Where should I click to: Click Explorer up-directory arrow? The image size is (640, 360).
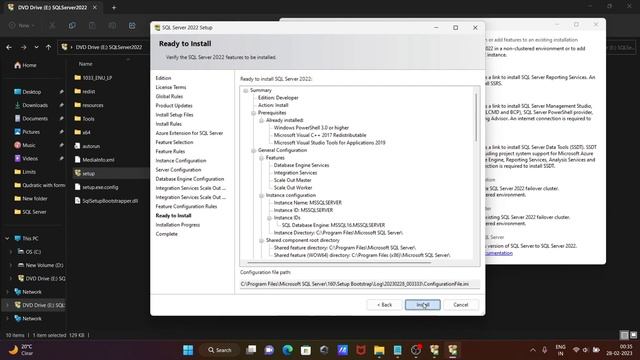click(49, 47)
